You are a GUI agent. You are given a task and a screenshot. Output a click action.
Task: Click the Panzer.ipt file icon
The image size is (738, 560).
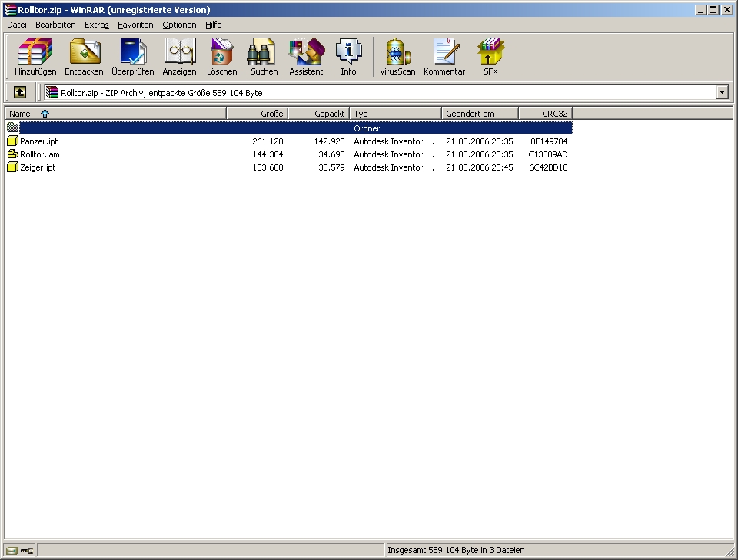(13, 141)
